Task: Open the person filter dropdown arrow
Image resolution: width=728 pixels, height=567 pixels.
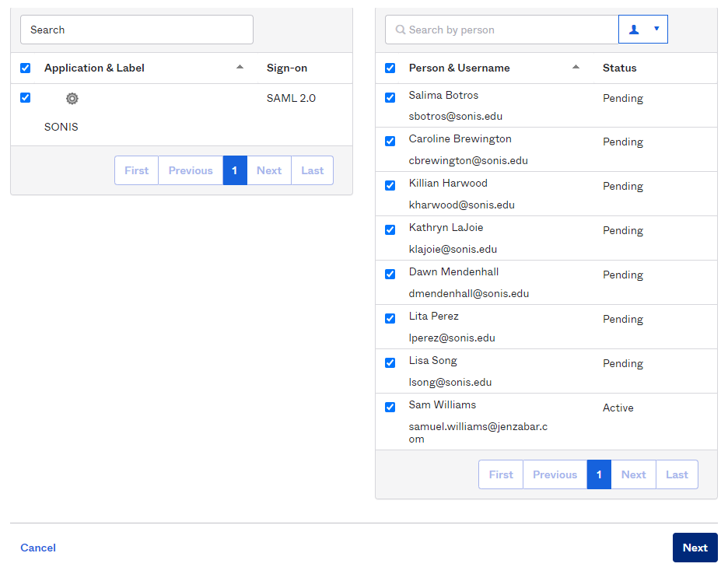Action: tap(656, 29)
